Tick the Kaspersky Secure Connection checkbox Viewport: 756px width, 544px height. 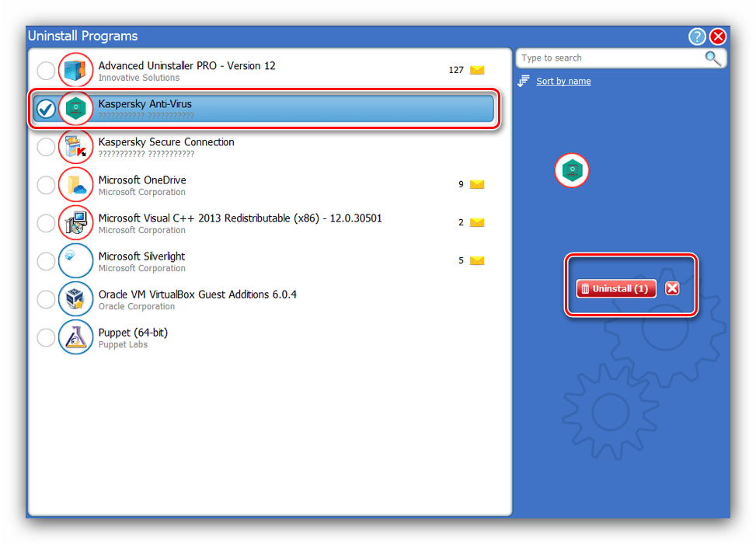[47, 147]
